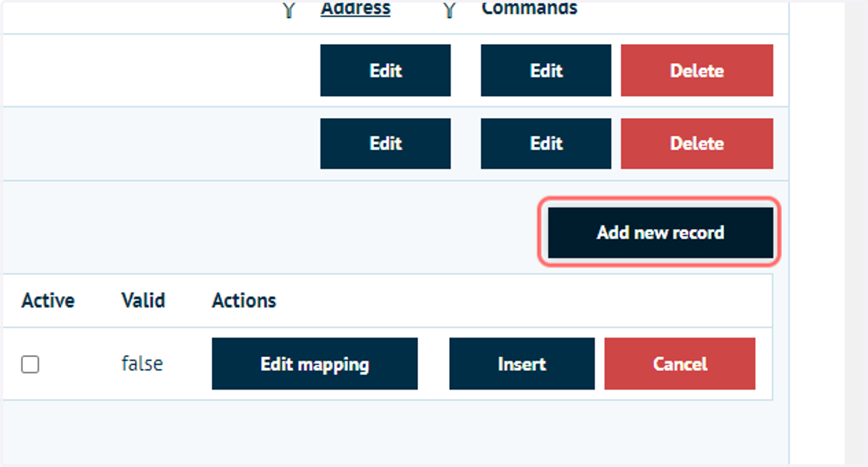868x467 pixels.
Task: Click first row Edit in Address column
Action: pyautogui.click(x=386, y=71)
